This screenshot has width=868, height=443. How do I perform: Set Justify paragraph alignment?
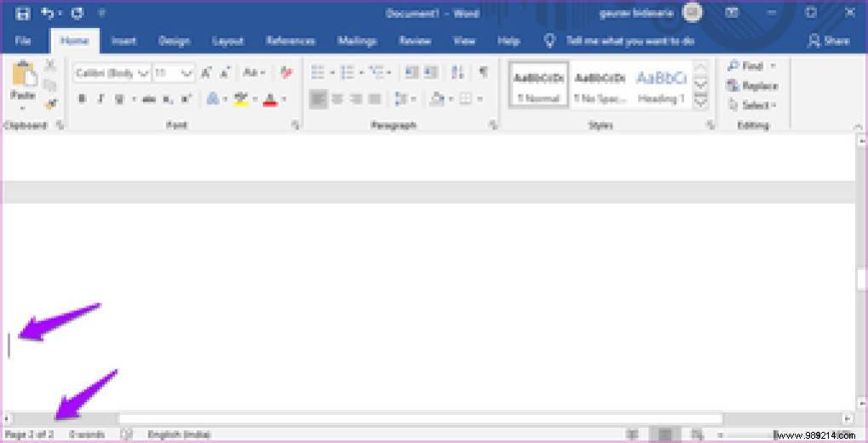[375, 99]
